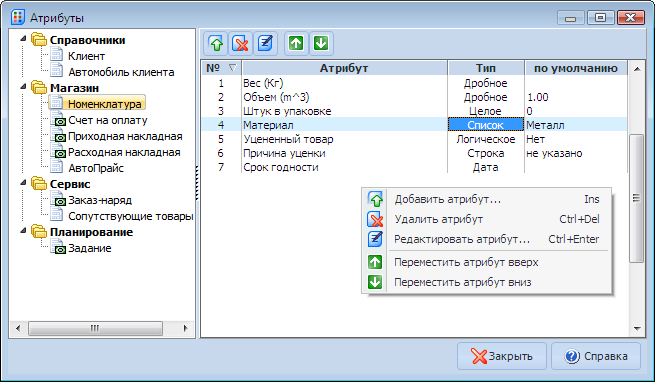
Task: Click the document icon beside Сопутствующие товары
Action: point(57,215)
